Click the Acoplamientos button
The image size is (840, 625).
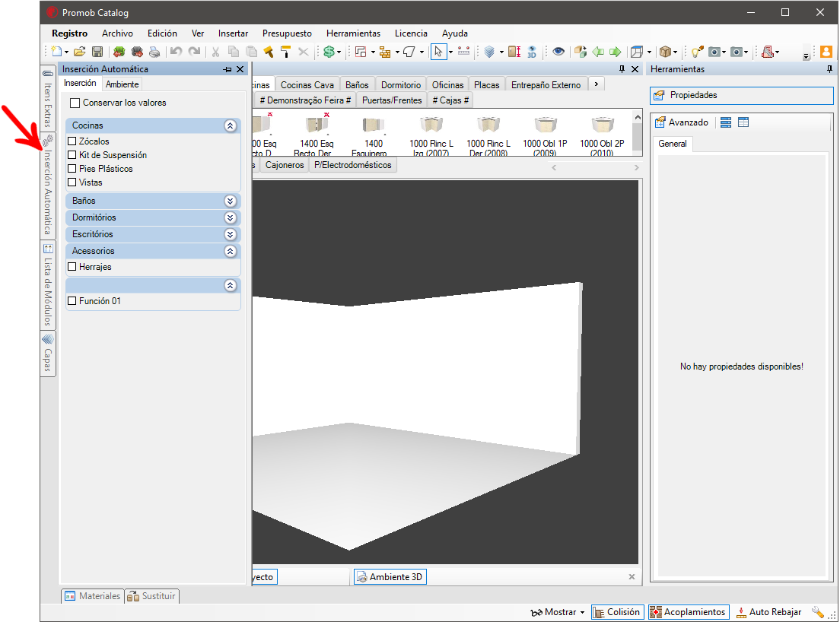pyautogui.click(x=689, y=611)
